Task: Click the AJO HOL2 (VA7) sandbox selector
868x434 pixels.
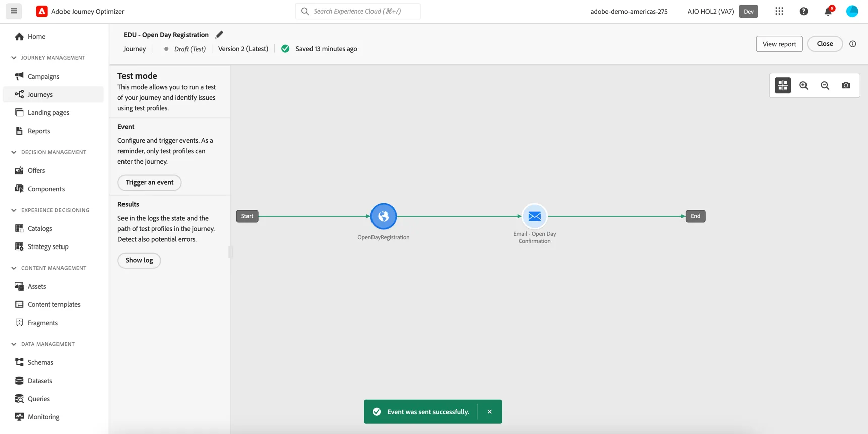Action: pyautogui.click(x=710, y=11)
